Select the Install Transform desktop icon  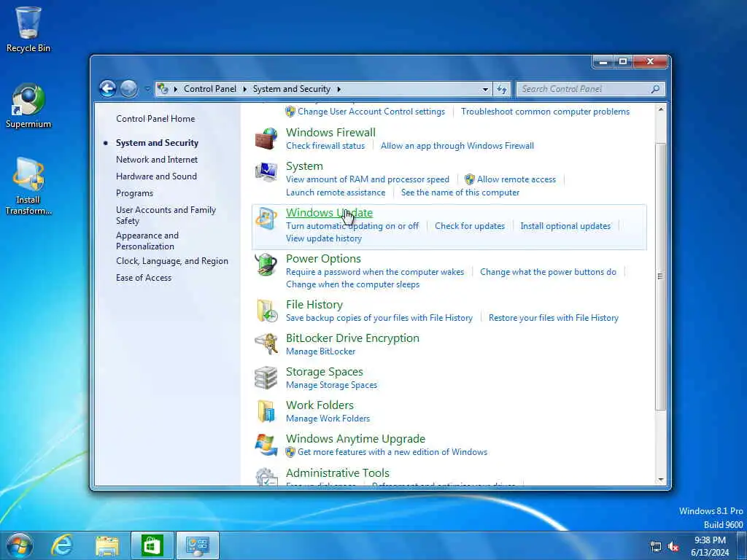[x=28, y=186]
